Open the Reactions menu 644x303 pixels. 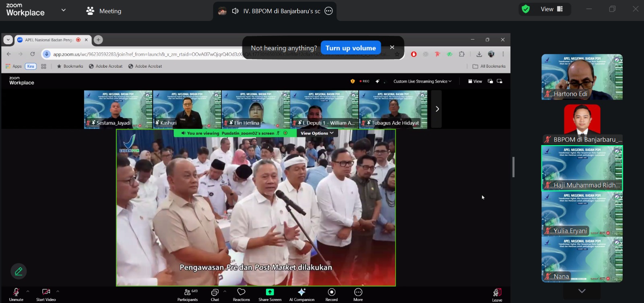[x=241, y=294]
